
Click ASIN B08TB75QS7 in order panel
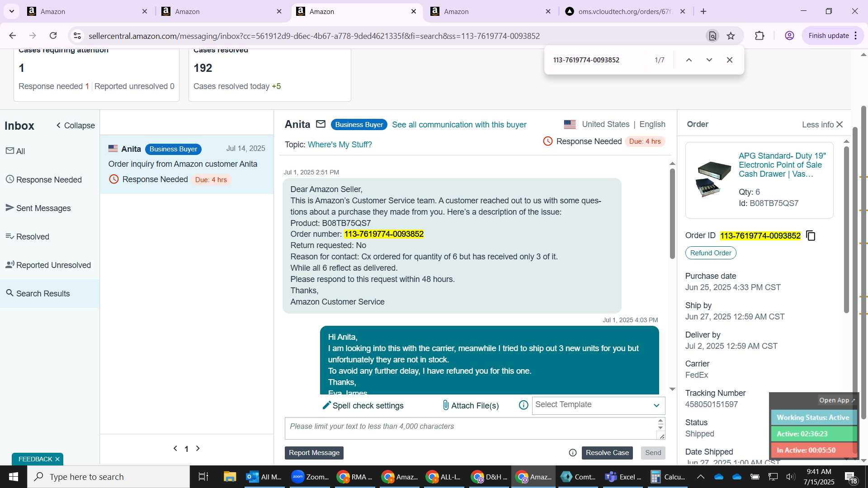pos(774,203)
